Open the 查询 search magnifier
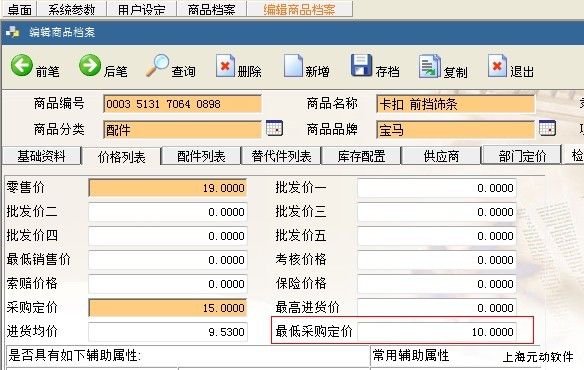Screen dimensions: 584x370 157,66
